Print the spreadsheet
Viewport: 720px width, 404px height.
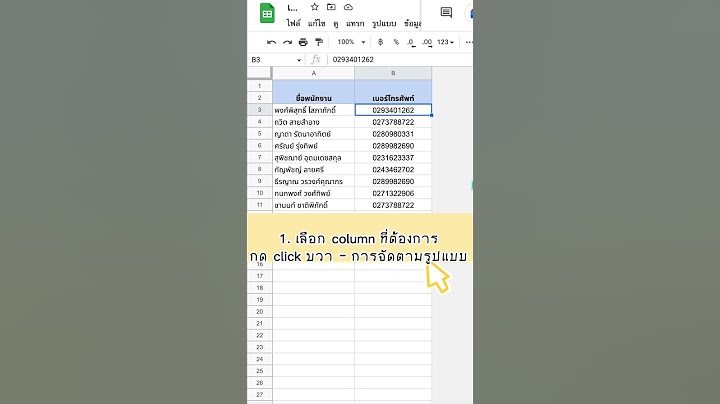pyautogui.click(x=303, y=42)
